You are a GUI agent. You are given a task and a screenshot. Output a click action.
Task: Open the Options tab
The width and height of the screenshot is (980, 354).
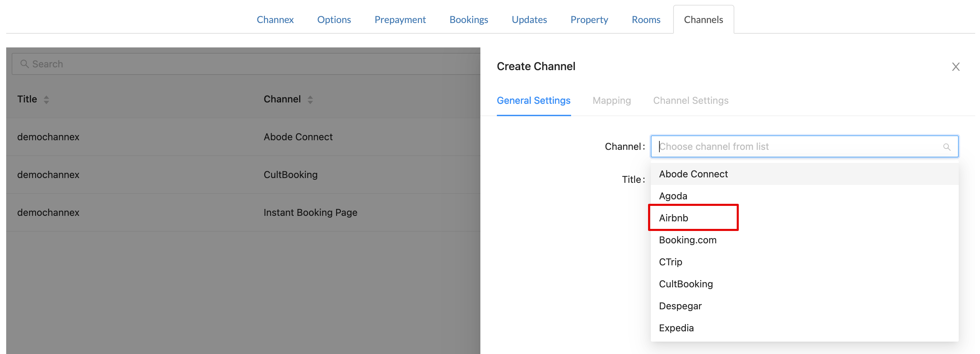pos(334,19)
